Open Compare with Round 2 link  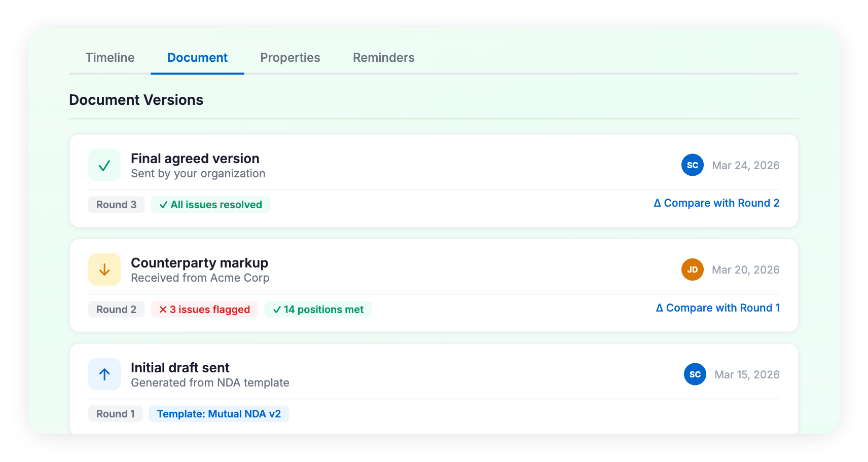tap(716, 203)
